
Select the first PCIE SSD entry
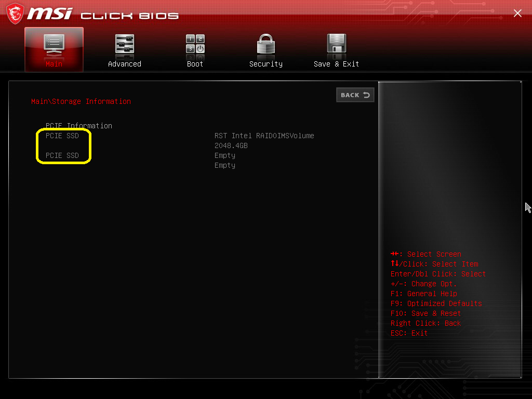click(x=62, y=136)
